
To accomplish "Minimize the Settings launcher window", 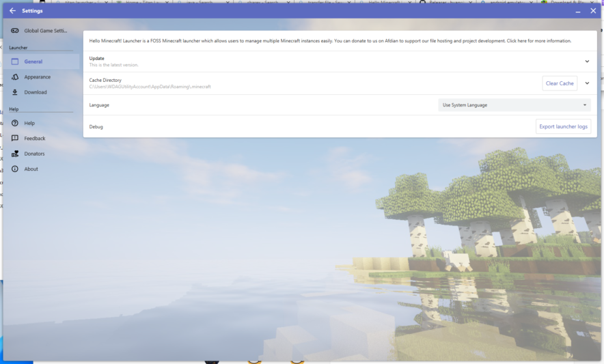I will tap(577, 11).
